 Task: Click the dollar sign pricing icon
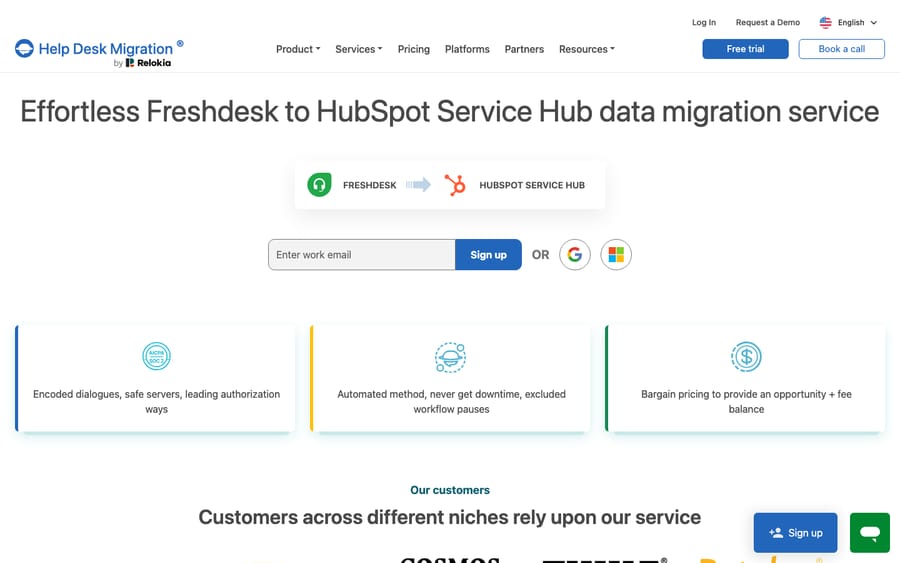click(x=746, y=356)
